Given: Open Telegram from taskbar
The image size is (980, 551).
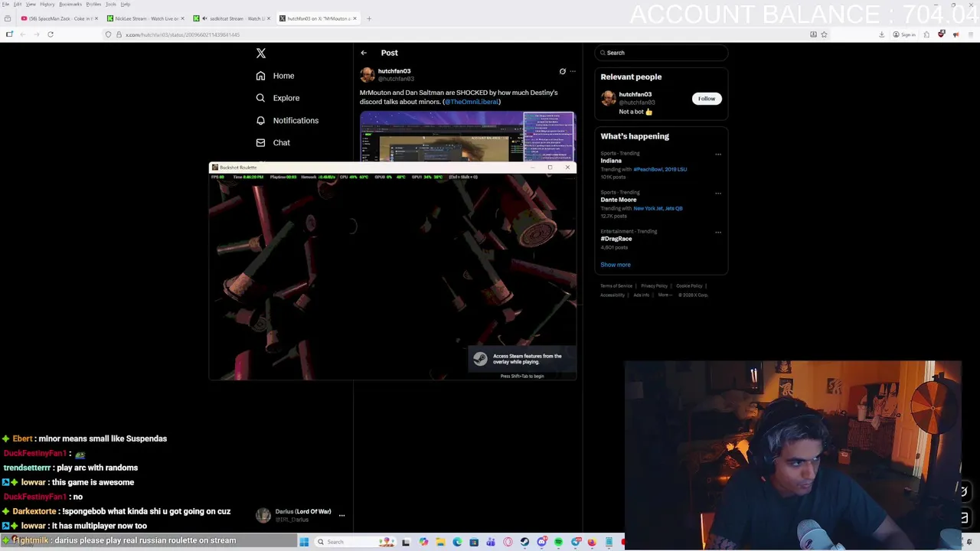Looking at the screenshot, I should pos(576,542).
